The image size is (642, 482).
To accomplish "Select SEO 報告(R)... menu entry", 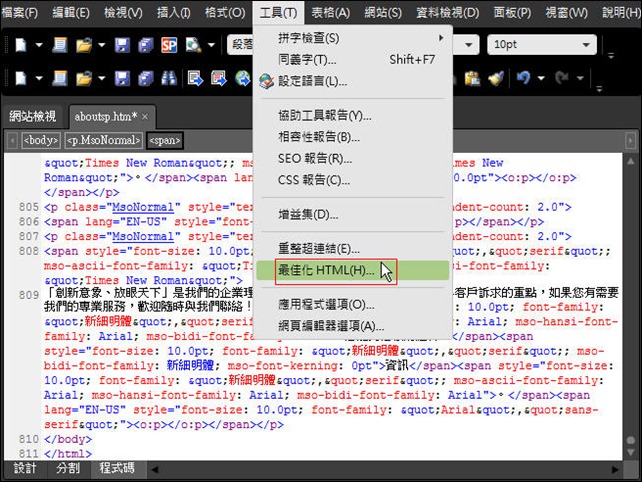I will point(353,158).
